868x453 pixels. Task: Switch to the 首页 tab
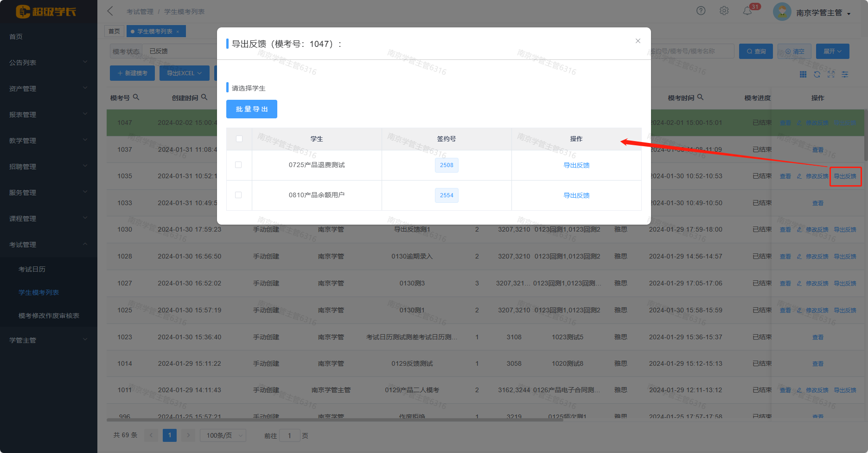tap(114, 31)
